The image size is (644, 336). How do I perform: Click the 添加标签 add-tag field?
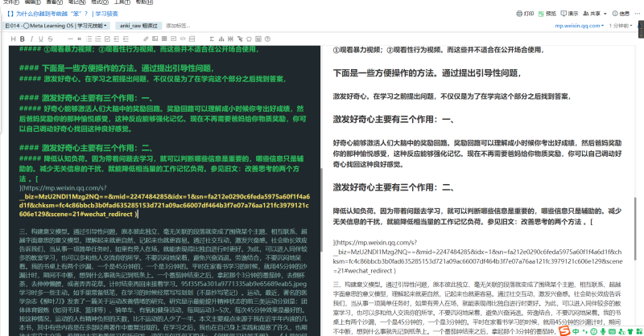pos(177,26)
